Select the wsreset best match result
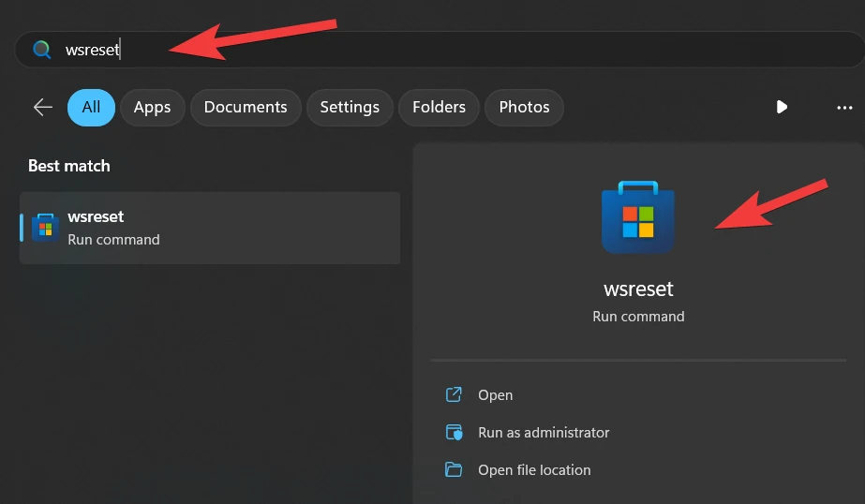The image size is (865, 504). 210,228
